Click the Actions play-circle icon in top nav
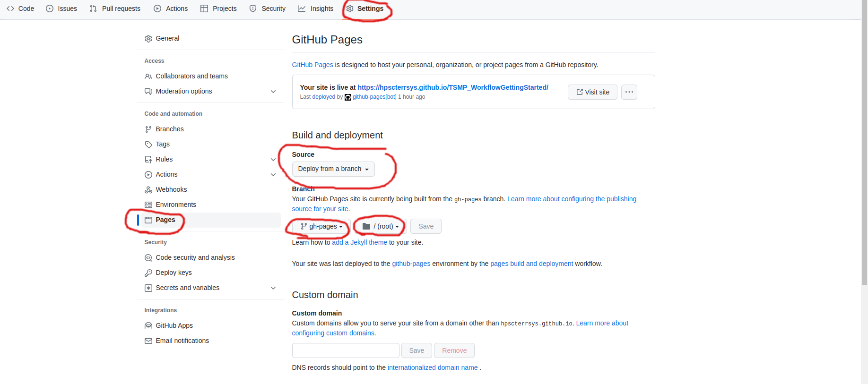The image size is (868, 384). [x=157, y=9]
